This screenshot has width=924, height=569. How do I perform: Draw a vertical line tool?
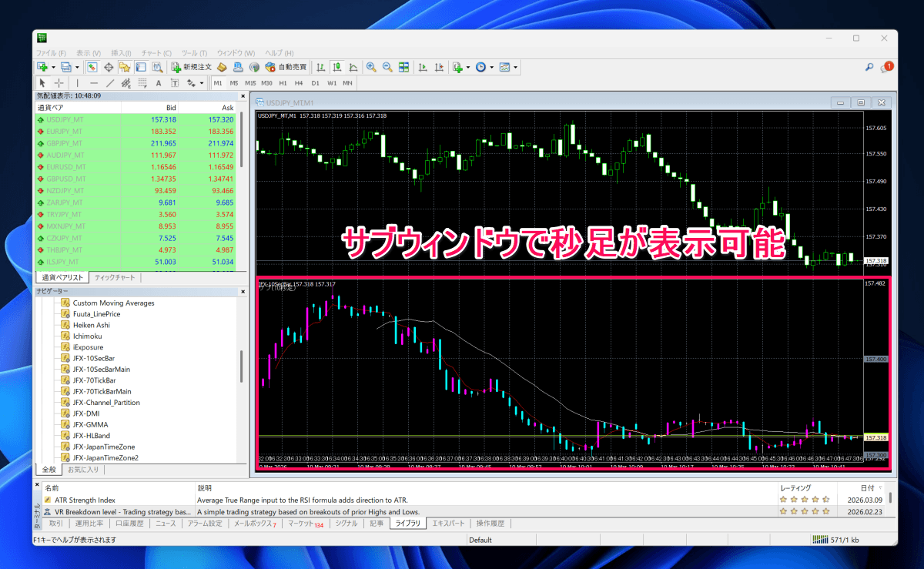[77, 83]
